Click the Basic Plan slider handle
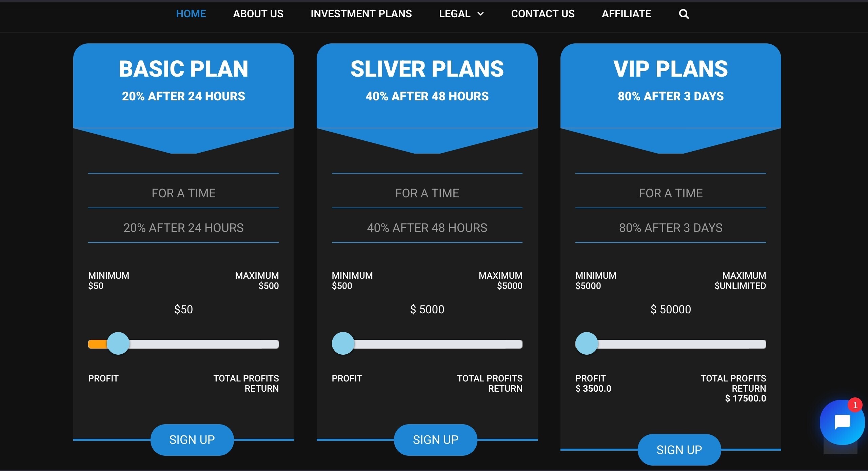Screen dimensions: 868x471 pyautogui.click(x=118, y=343)
